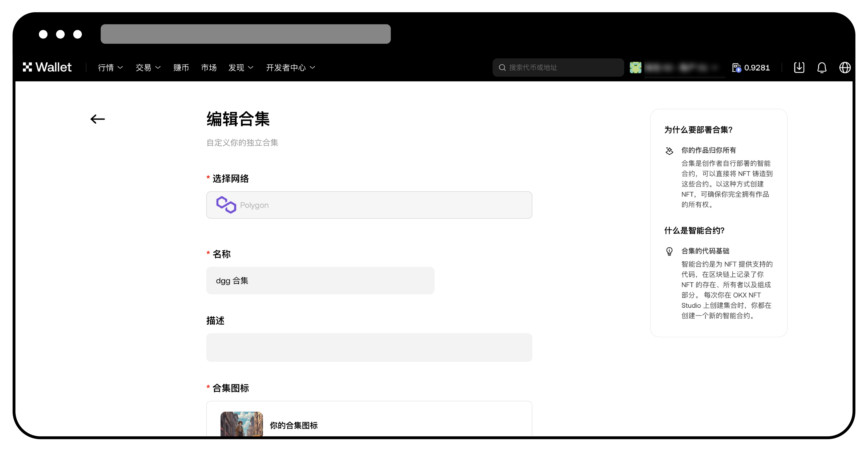Click the empty 描述 text area
The height and width of the screenshot is (450, 868).
coord(369,347)
